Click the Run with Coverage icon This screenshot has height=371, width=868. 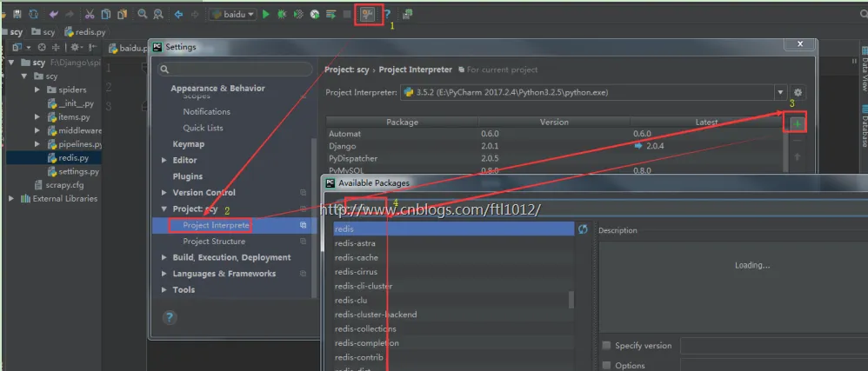[298, 15]
